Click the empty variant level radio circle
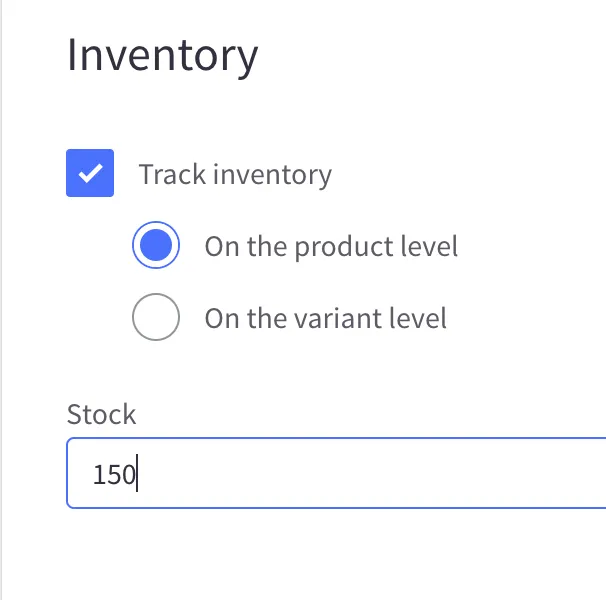The image size is (606, 600). (156, 318)
